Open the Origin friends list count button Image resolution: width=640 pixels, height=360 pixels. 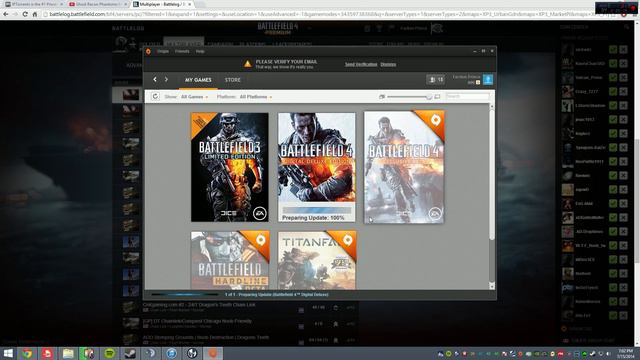436,80
